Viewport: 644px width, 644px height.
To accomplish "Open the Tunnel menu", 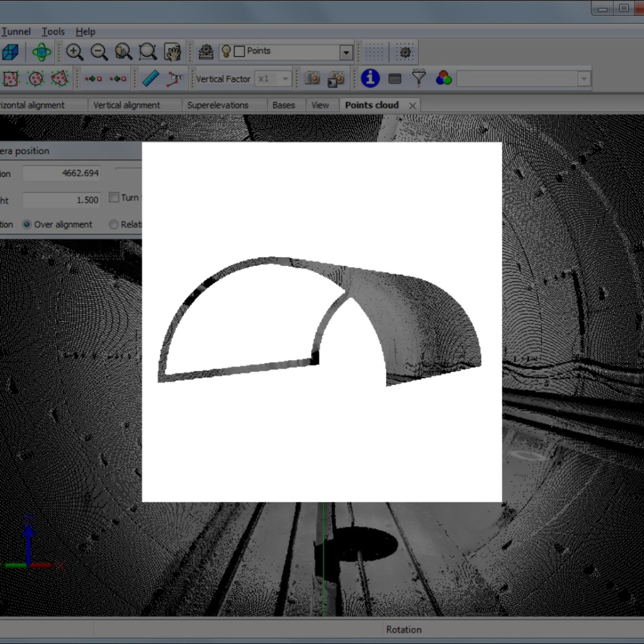I will click(x=16, y=32).
